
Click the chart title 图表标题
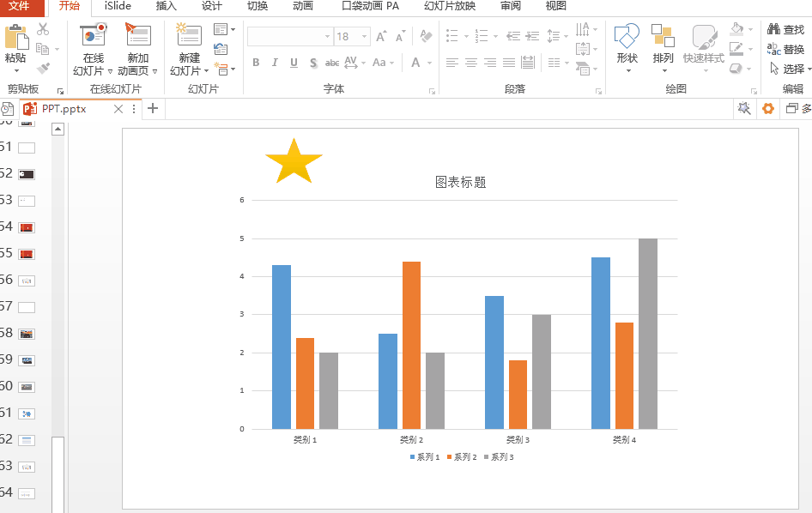(x=460, y=182)
